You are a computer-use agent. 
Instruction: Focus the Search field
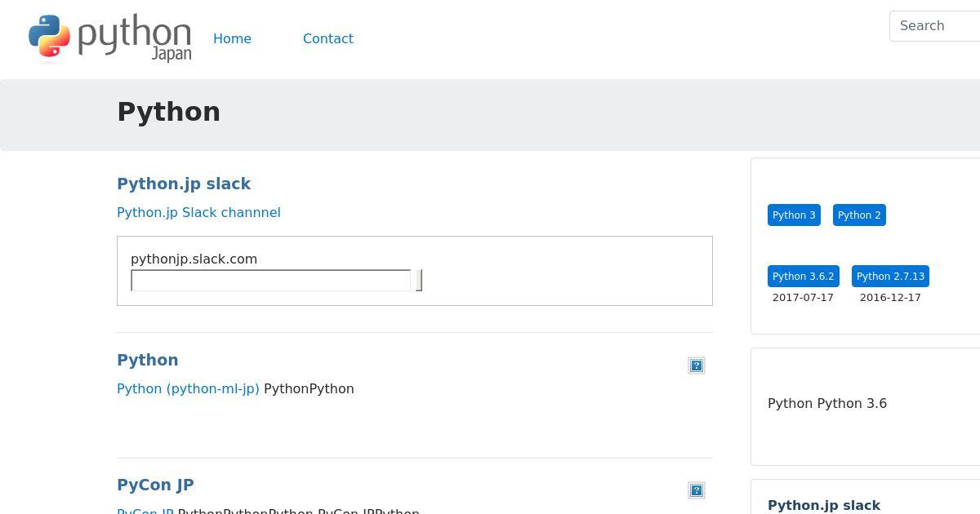pos(935,26)
